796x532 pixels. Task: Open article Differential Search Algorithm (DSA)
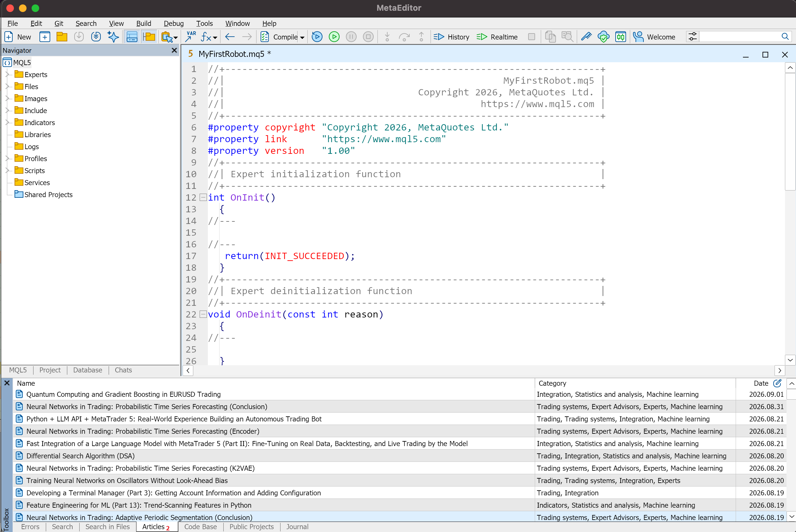click(x=80, y=456)
